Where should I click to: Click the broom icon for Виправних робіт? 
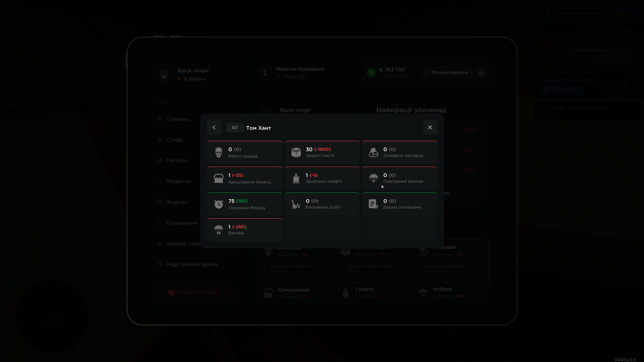[x=296, y=204]
